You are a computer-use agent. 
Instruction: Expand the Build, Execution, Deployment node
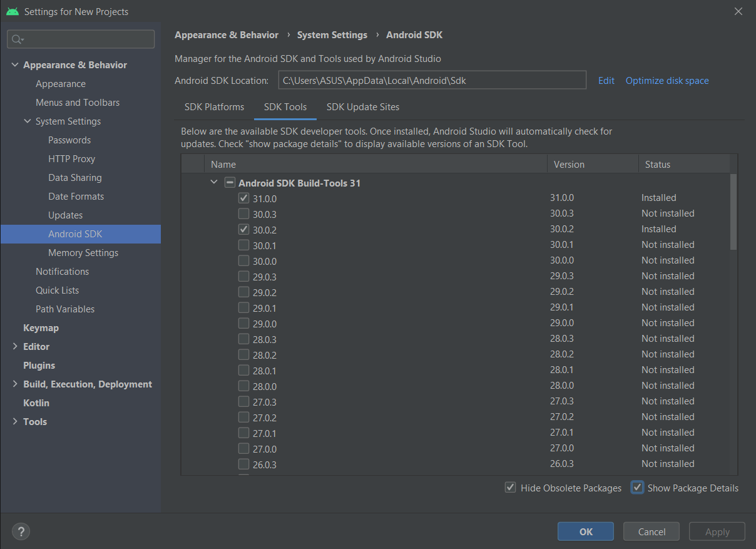pyautogui.click(x=15, y=384)
